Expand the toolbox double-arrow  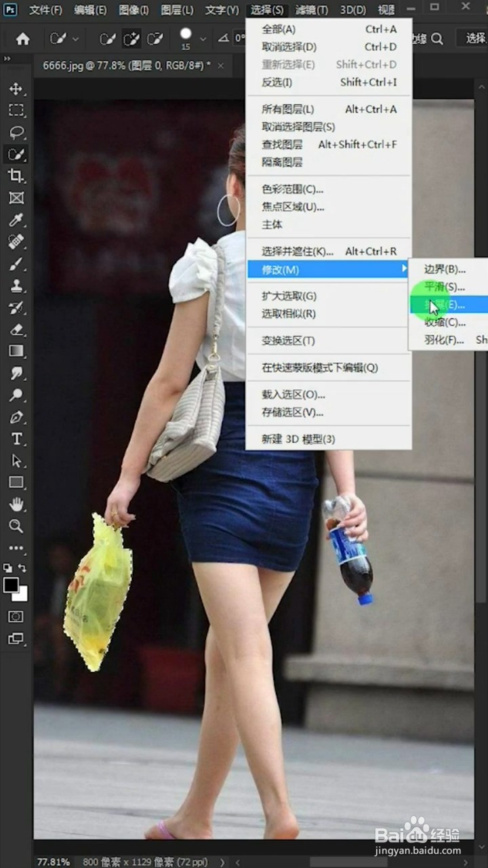coord(7,60)
